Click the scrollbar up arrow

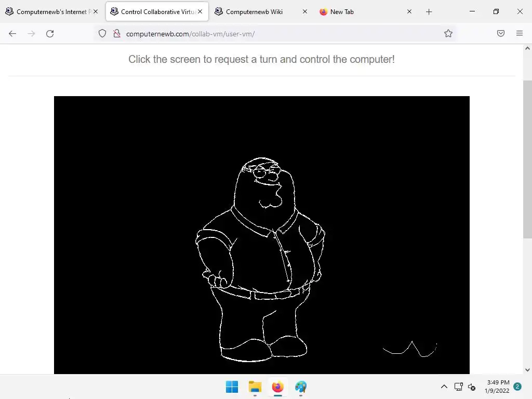(x=527, y=48)
